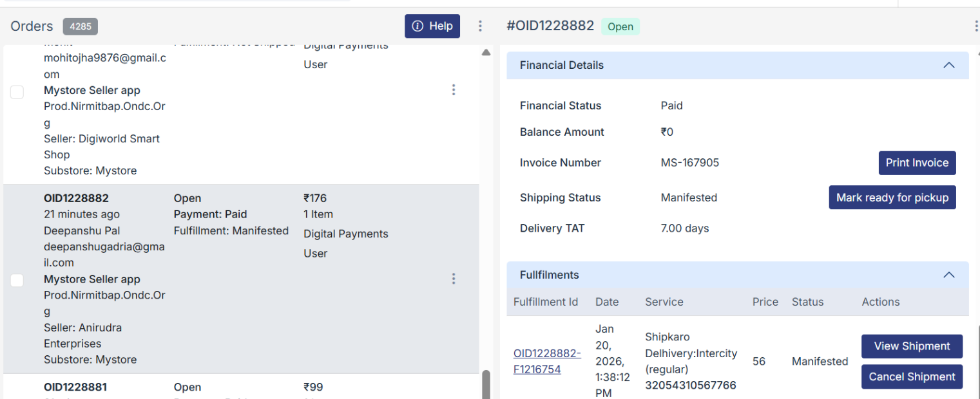Click the scroll-up arrow of the orders list
Image resolution: width=980 pixels, height=399 pixels.
486,53
